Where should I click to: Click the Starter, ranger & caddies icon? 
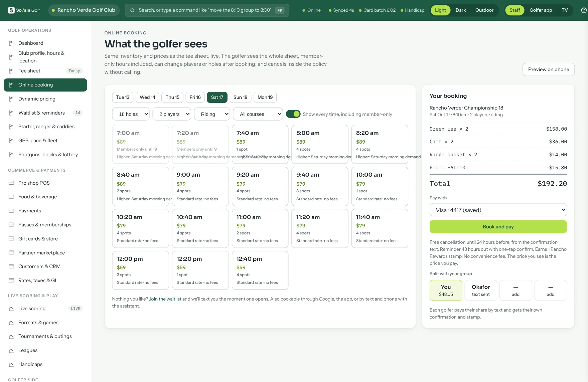coord(11,127)
